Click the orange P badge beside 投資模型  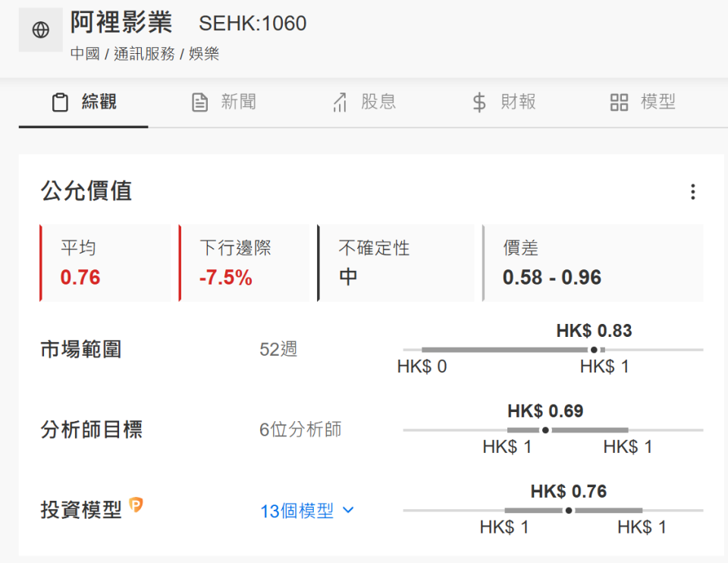pyautogui.click(x=136, y=505)
